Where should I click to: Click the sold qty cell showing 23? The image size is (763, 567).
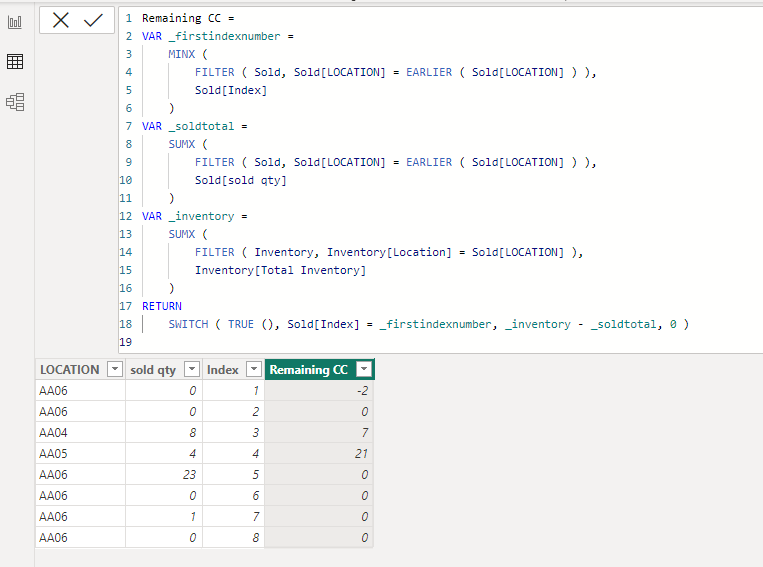click(x=164, y=475)
